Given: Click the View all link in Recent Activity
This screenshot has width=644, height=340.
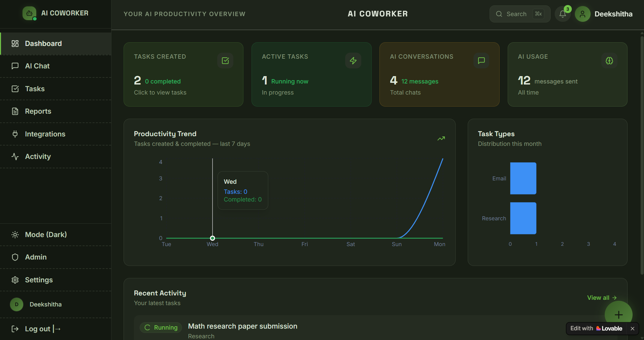Looking at the screenshot, I should tap(602, 298).
